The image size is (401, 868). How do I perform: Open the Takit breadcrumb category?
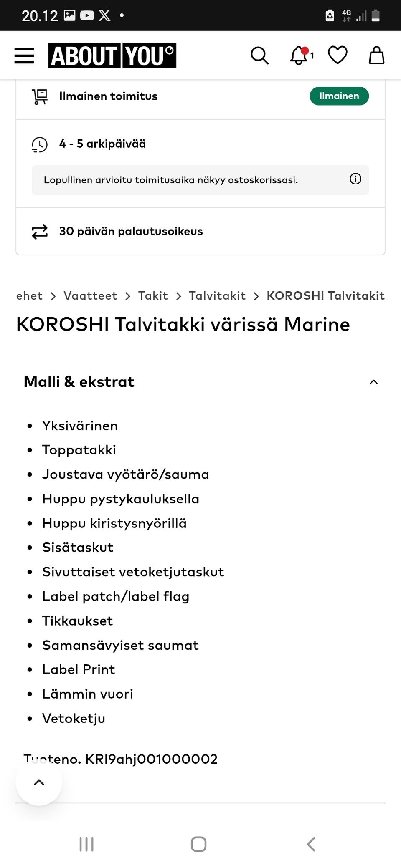[x=153, y=295]
